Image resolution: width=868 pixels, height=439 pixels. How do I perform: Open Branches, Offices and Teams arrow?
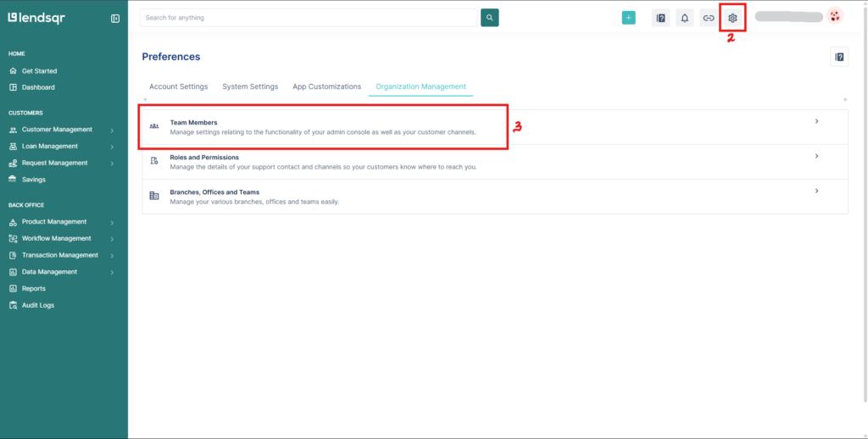pyautogui.click(x=816, y=191)
